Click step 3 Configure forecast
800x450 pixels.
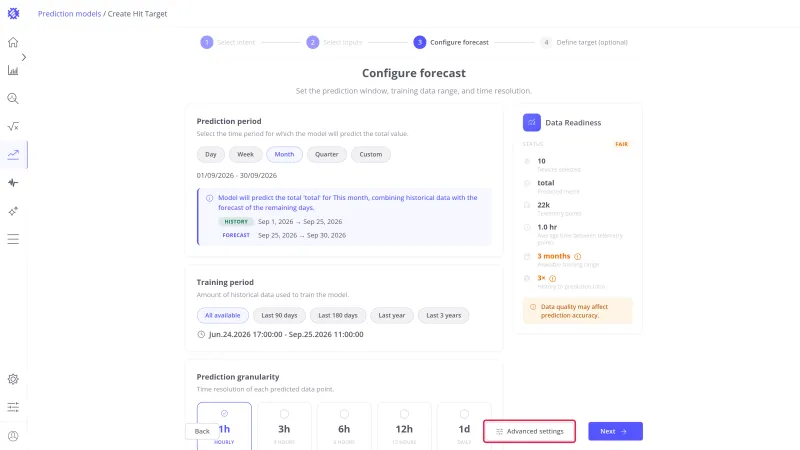pyautogui.click(x=451, y=42)
